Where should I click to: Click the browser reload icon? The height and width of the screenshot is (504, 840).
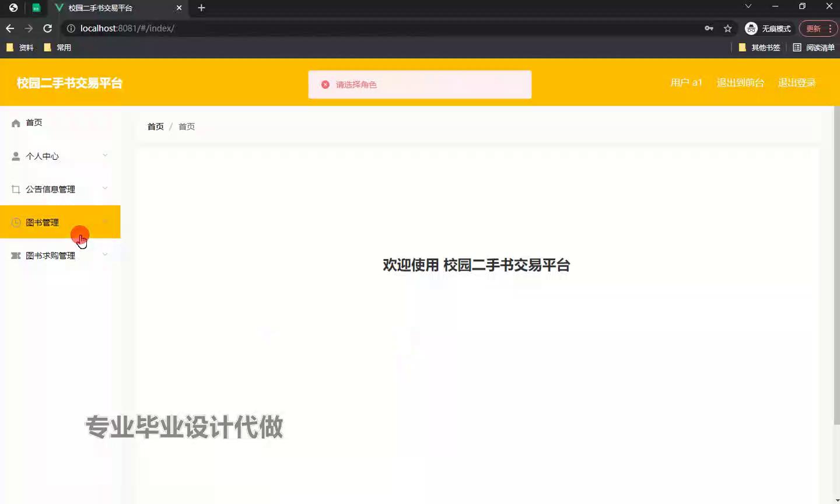48,28
